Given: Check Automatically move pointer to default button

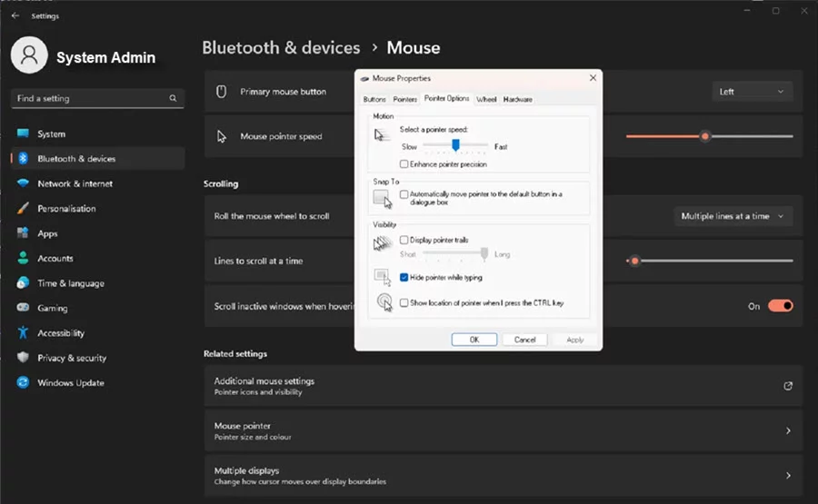Looking at the screenshot, I should 404,194.
